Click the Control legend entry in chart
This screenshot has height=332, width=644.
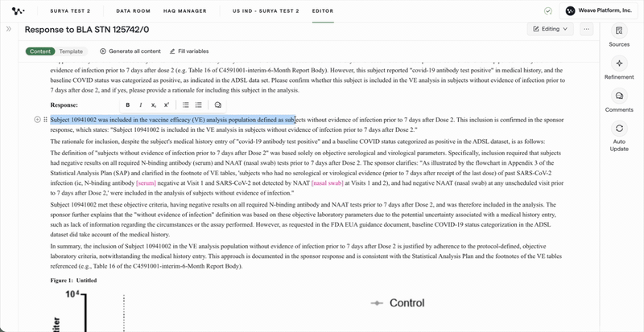398,303
